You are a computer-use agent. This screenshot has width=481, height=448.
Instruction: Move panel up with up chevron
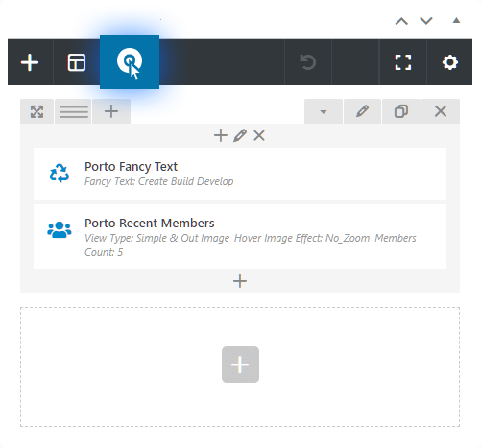(x=401, y=21)
